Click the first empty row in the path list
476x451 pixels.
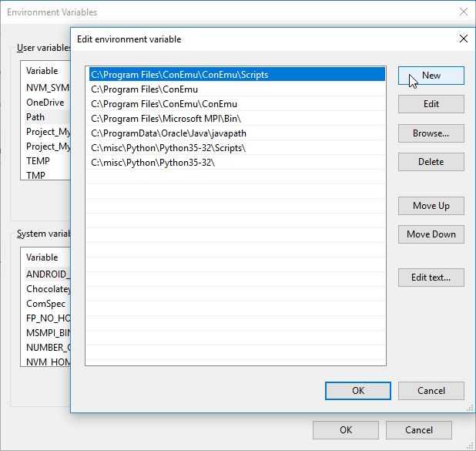click(x=235, y=177)
